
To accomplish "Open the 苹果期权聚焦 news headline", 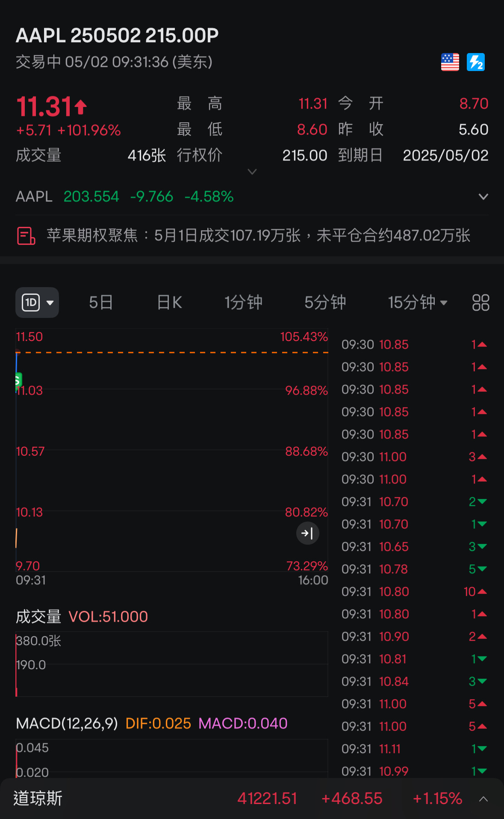I will coord(258,235).
